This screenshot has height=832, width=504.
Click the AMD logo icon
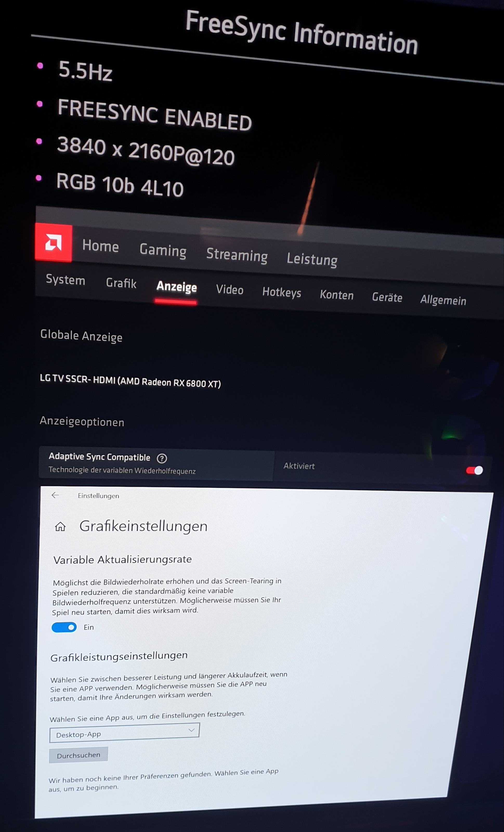tap(53, 242)
